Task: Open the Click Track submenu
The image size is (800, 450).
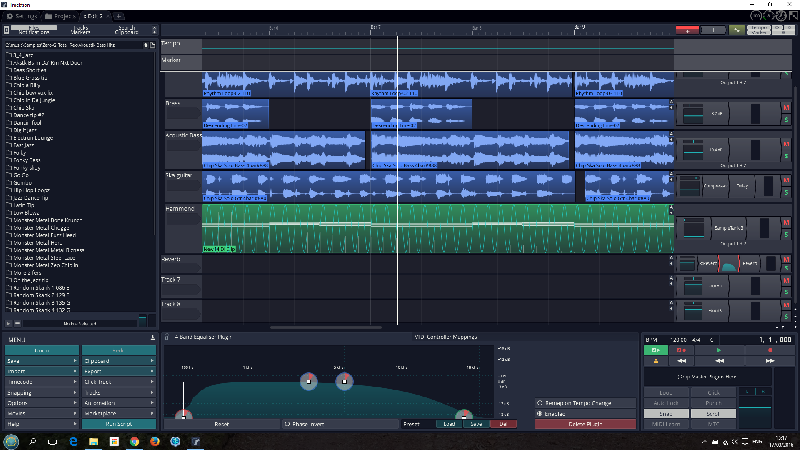Action: [x=118, y=382]
